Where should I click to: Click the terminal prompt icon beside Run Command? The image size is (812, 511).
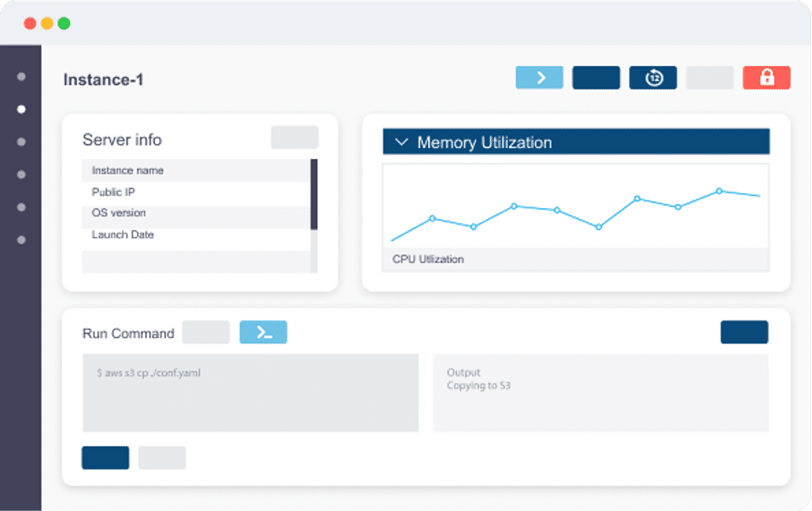[263, 332]
